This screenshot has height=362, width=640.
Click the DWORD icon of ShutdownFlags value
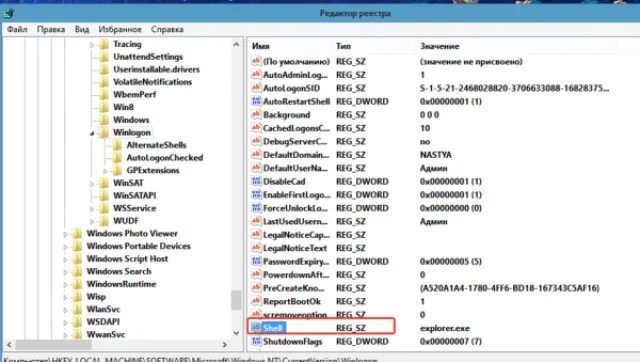256,341
